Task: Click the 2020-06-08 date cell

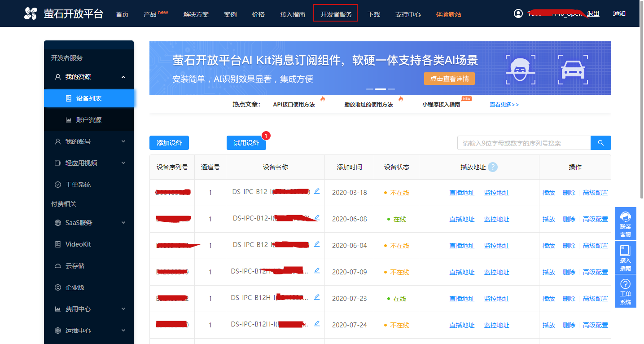Action: point(350,219)
